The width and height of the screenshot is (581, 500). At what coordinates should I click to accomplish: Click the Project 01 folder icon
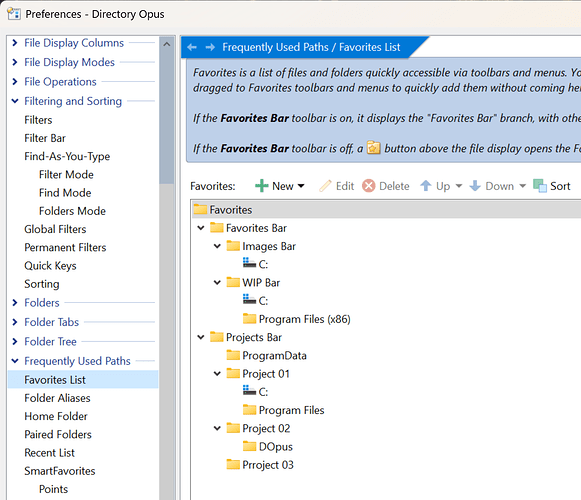coord(233,373)
